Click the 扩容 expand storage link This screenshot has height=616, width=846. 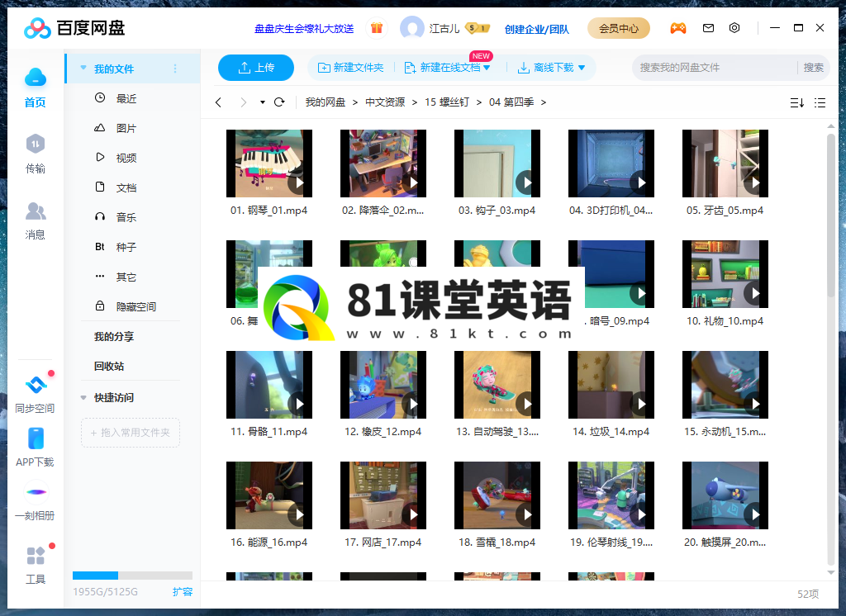coord(183,592)
